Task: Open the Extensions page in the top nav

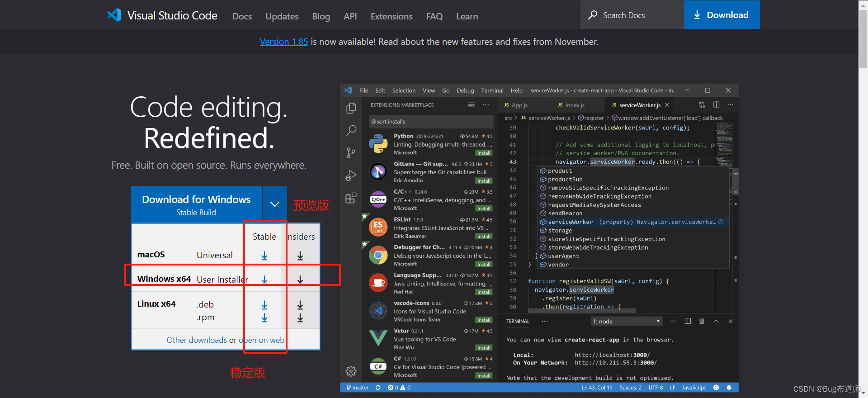Action: (392, 16)
